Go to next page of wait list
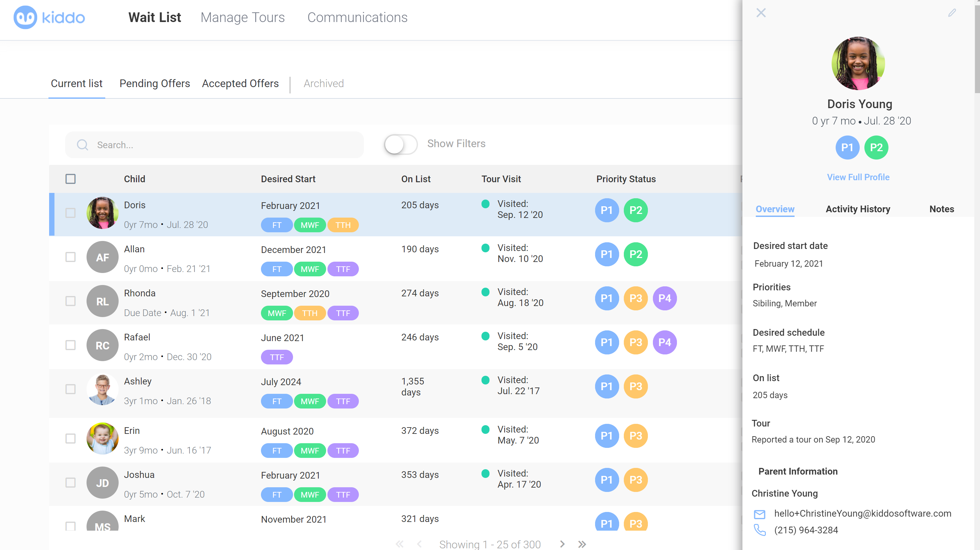The width and height of the screenshot is (980, 550). tap(562, 544)
